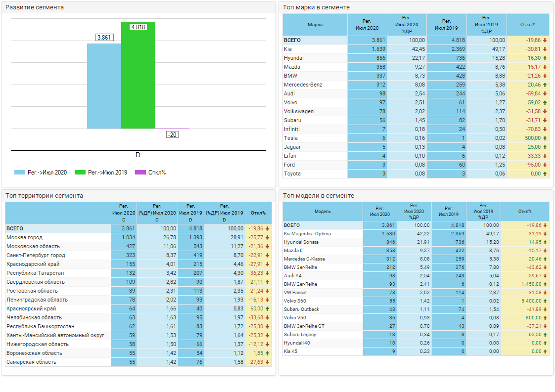Screen dimensions: 555x392
Task: Click the up arrow in the BMW 2er-Reihe row
Action: 545,284
